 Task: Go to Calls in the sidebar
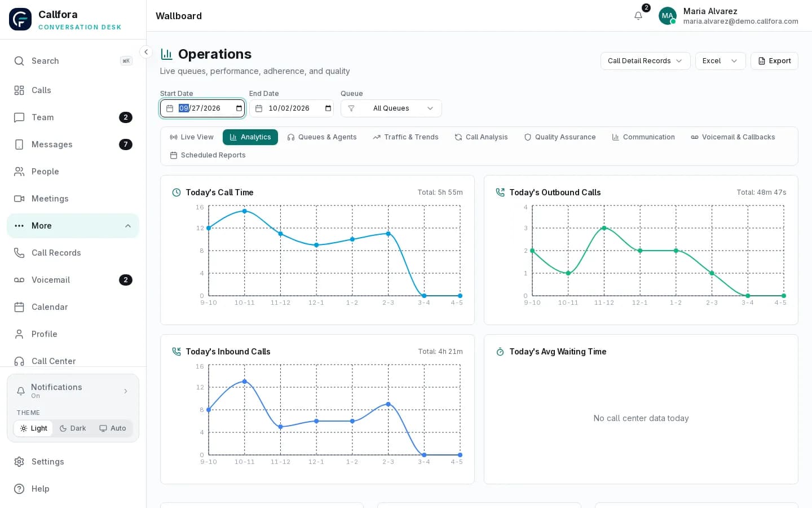point(73,90)
